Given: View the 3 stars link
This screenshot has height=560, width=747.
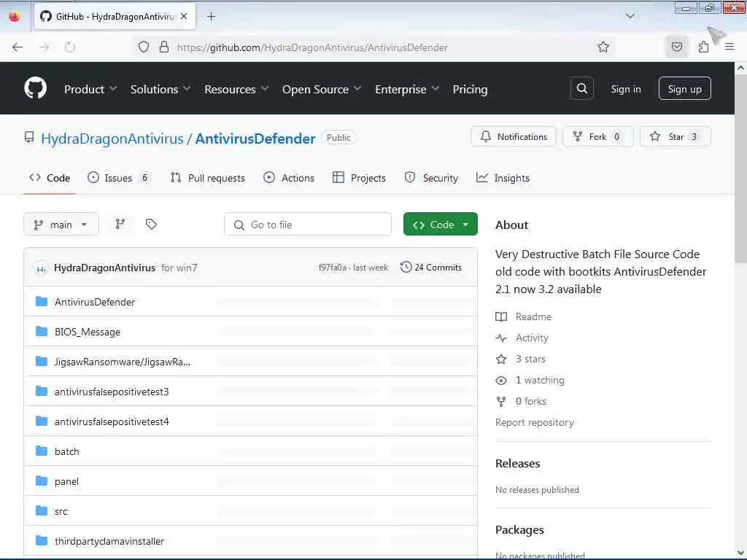Looking at the screenshot, I should (x=521, y=359).
